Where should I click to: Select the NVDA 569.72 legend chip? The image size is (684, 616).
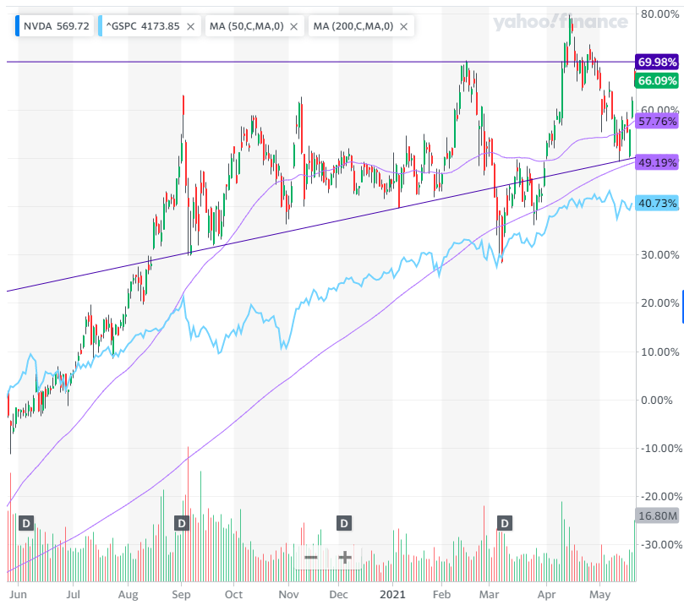click(x=54, y=26)
